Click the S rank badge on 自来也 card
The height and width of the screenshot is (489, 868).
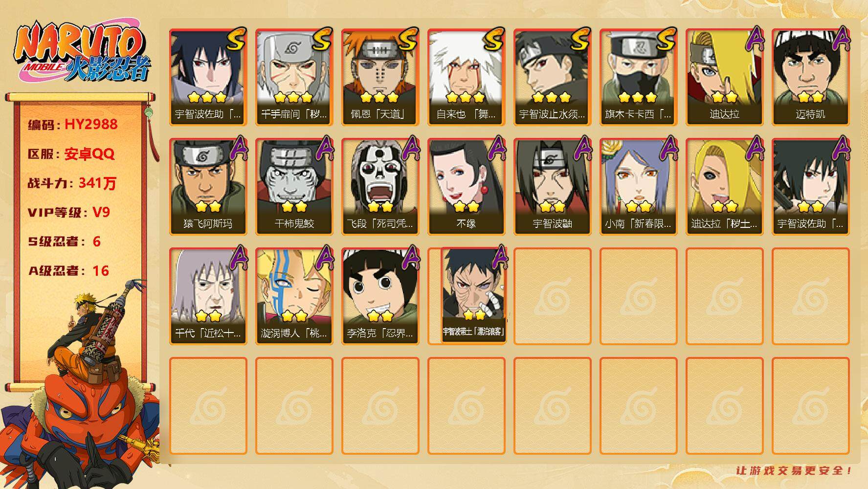494,39
